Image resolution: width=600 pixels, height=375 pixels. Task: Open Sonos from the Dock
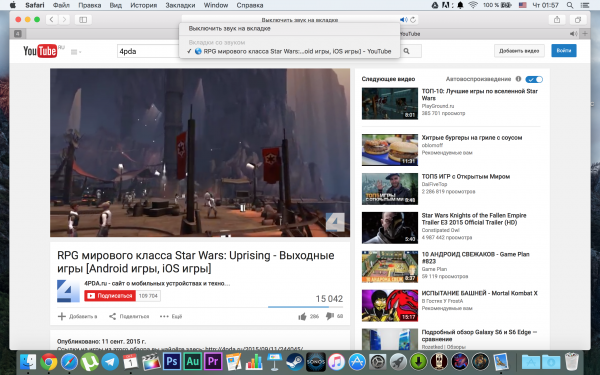[x=316, y=362]
